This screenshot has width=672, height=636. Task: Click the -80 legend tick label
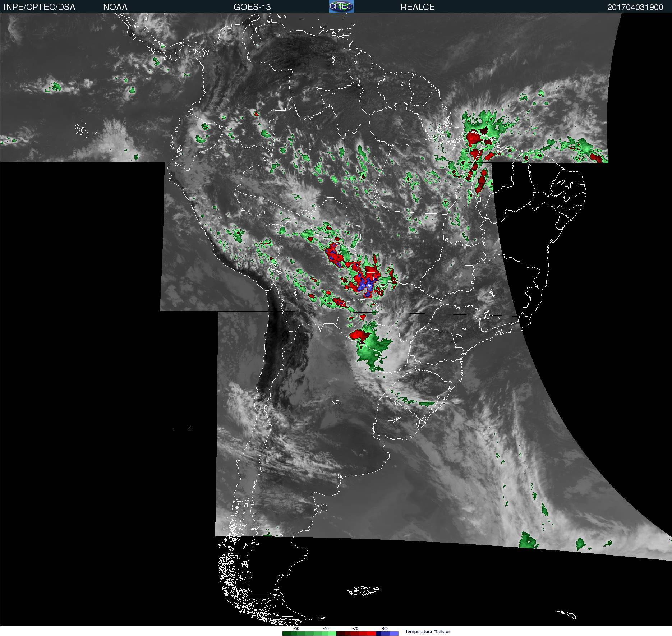click(385, 628)
